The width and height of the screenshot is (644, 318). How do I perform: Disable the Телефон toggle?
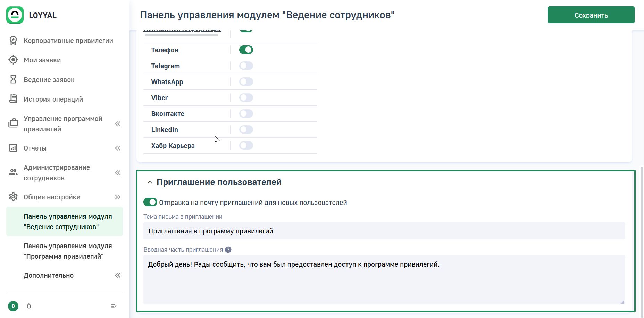[246, 50]
